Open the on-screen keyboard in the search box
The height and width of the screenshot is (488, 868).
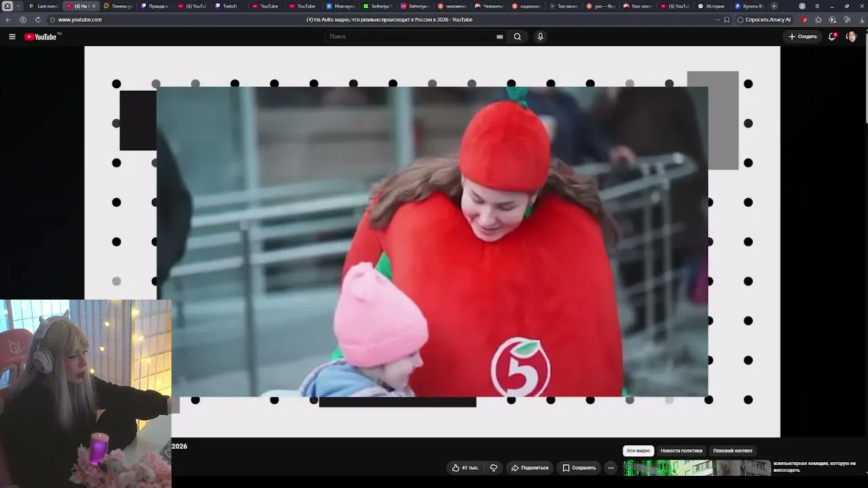click(x=500, y=37)
